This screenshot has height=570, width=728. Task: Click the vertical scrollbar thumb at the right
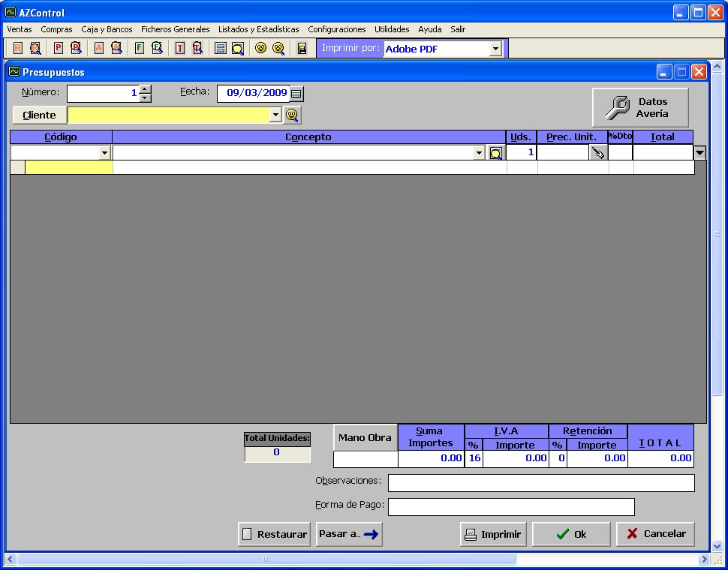click(x=717, y=234)
